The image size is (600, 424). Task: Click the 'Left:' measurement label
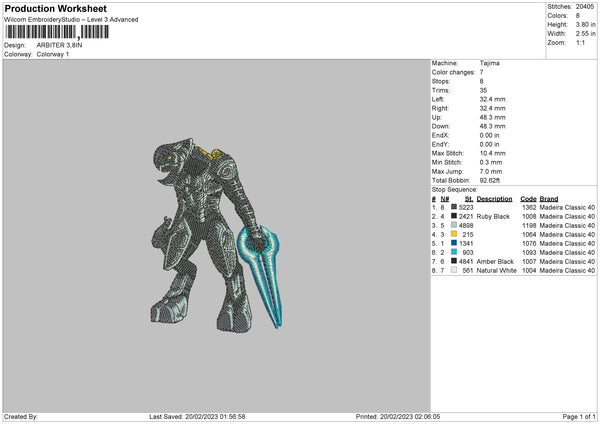[438, 99]
